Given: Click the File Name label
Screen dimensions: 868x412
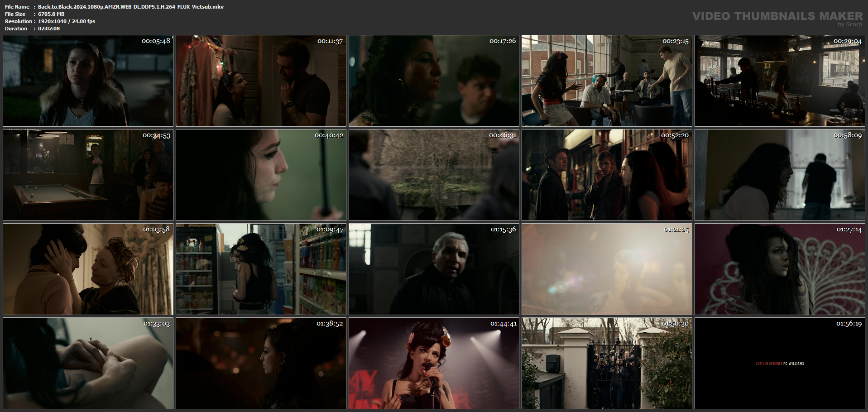Looking at the screenshot, I should coord(17,7).
